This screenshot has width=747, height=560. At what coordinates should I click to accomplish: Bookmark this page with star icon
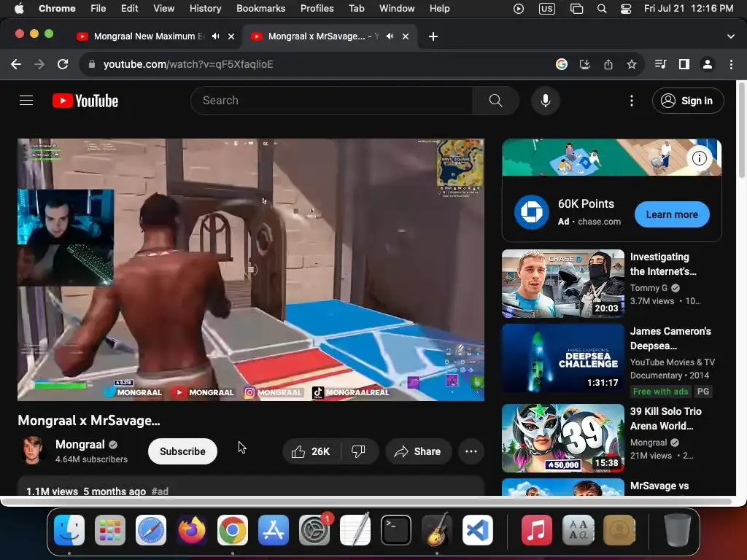(632, 64)
